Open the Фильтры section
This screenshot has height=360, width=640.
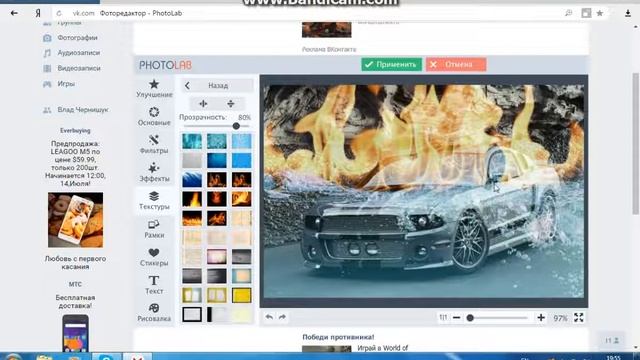[x=154, y=144]
